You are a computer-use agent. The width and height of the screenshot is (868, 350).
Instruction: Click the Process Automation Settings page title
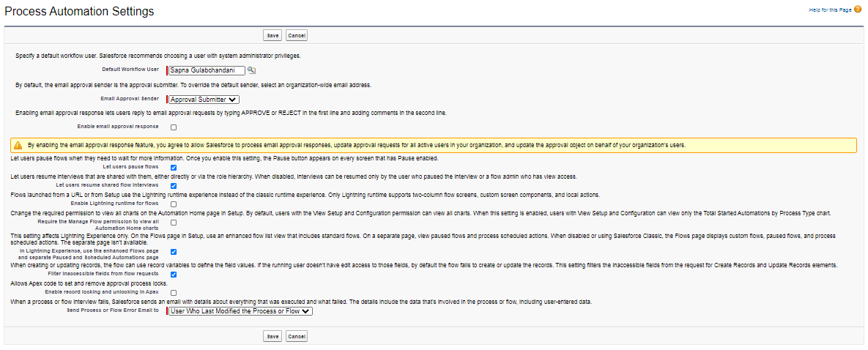(80, 12)
